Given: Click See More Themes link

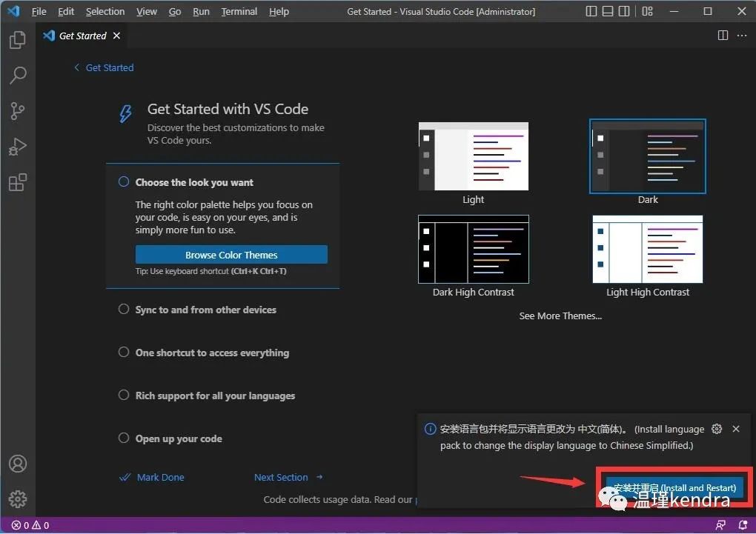Looking at the screenshot, I should click(560, 316).
